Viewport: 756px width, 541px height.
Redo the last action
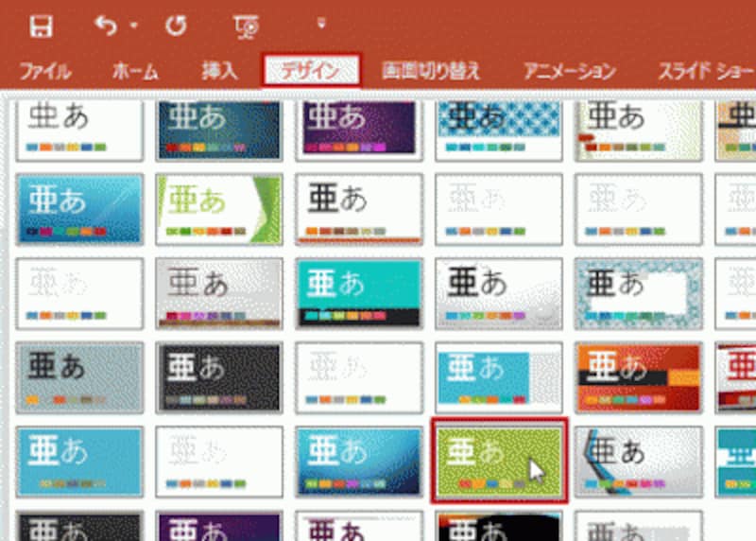(x=176, y=26)
